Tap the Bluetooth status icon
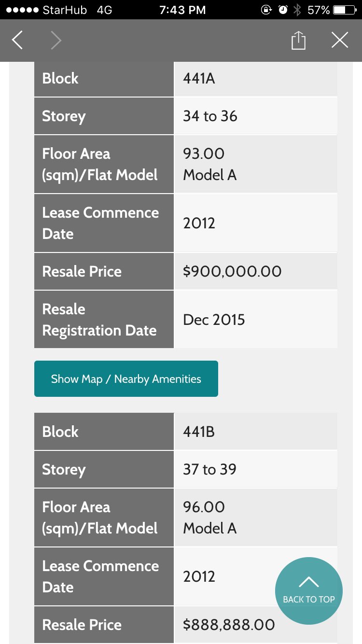Screen dimensions: 362x644 click(297, 10)
